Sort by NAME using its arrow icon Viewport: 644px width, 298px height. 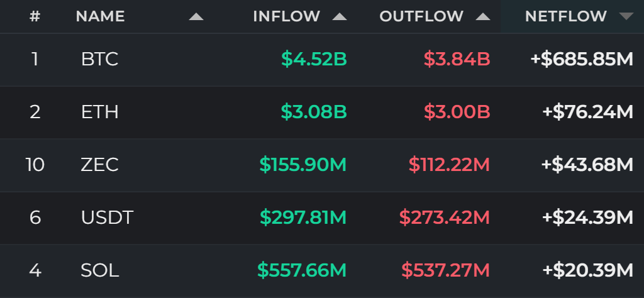tap(196, 16)
